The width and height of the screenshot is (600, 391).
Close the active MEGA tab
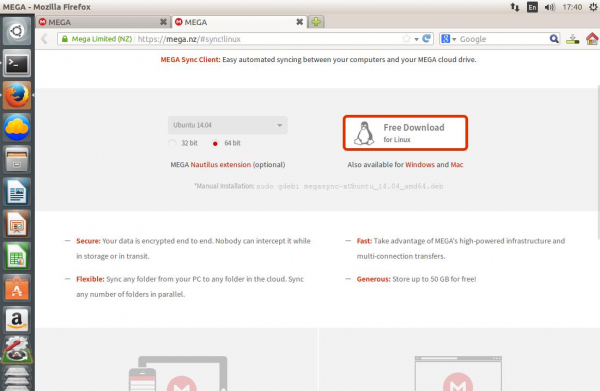tap(300, 22)
